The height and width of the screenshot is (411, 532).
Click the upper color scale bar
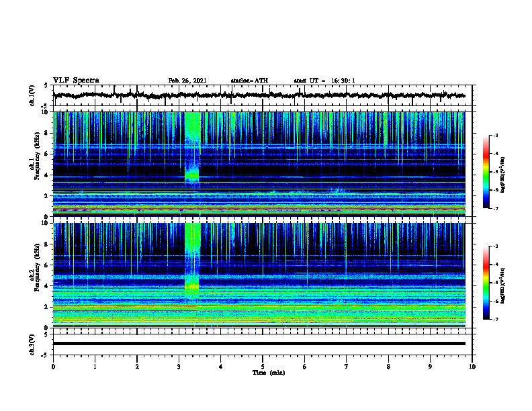486,172
